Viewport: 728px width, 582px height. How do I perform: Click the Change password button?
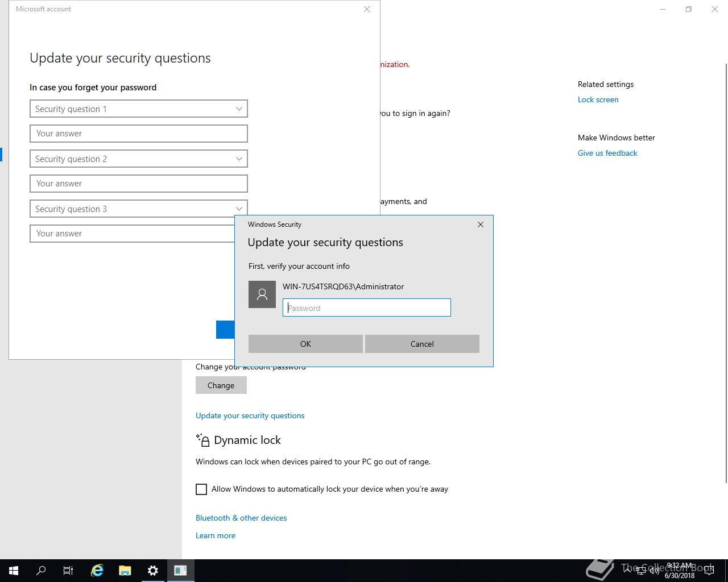221,385
